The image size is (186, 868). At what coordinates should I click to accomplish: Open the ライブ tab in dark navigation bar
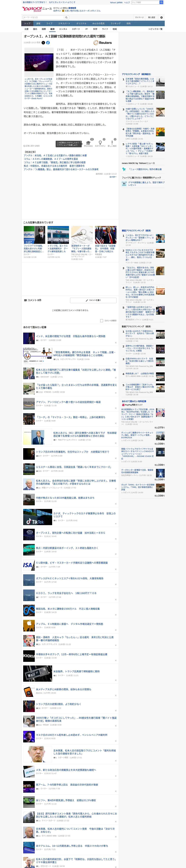(x=49, y=24)
